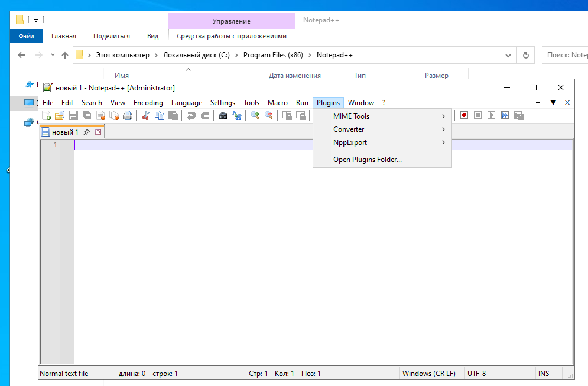This screenshot has width=588, height=386.
Task: Open the Файл tab in Explorer
Action: (x=26, y=36)
